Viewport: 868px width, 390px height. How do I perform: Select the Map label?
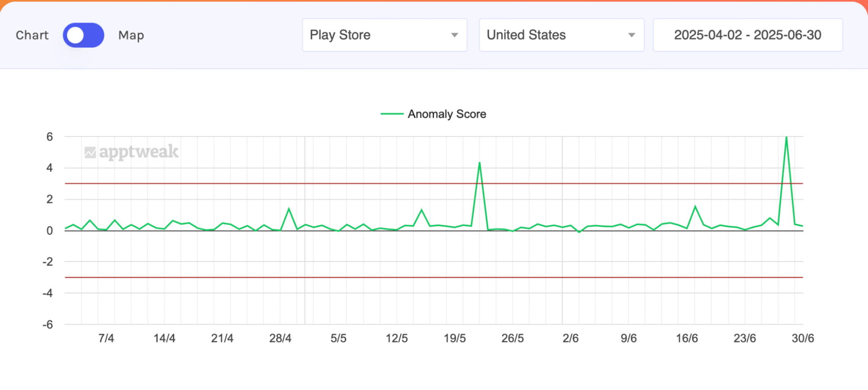click(131, 35)
